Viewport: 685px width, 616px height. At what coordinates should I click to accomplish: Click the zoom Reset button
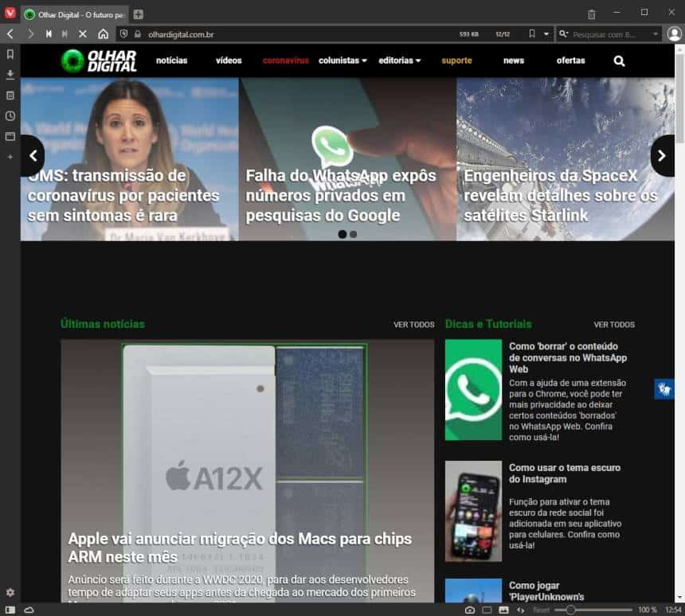[x=542, y=610]
